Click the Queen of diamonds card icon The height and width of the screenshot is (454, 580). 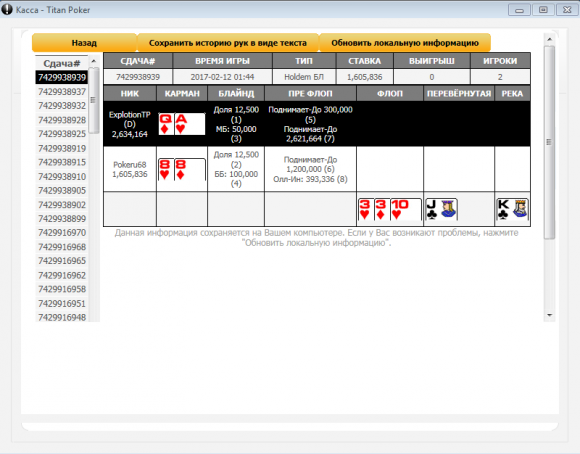166,124
